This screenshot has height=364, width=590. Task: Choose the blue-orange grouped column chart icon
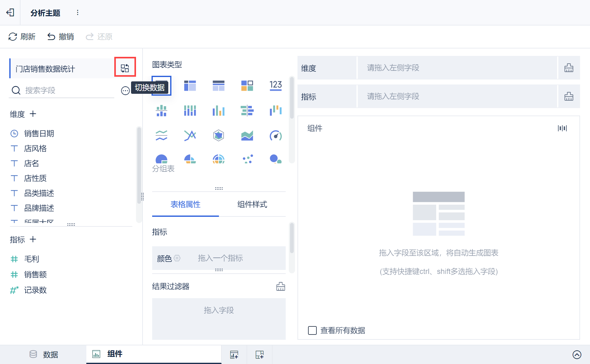[x=219, y=111]
